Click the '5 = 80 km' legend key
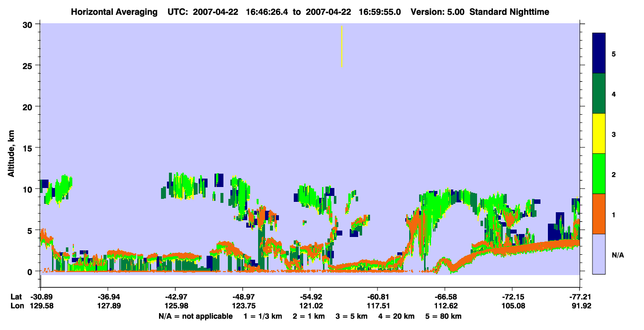 coord(443,316)
